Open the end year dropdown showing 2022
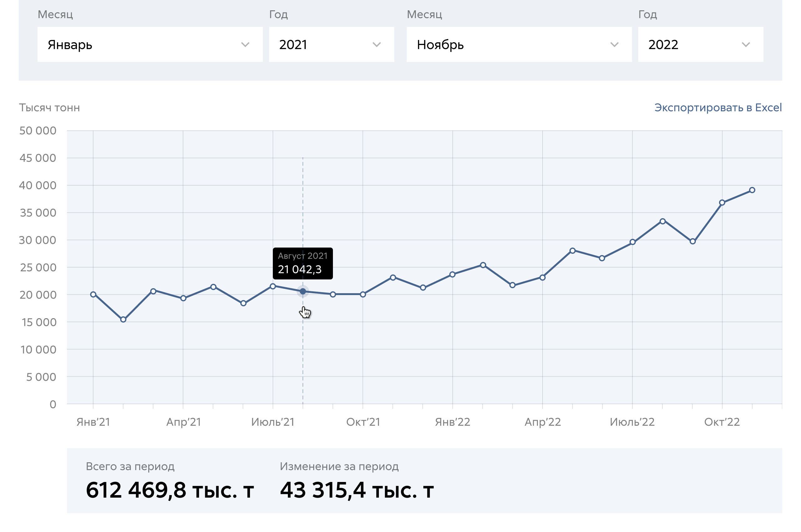The width and height of the screenshot is (801, 532). pyautogui.click(x=700, y=44)
